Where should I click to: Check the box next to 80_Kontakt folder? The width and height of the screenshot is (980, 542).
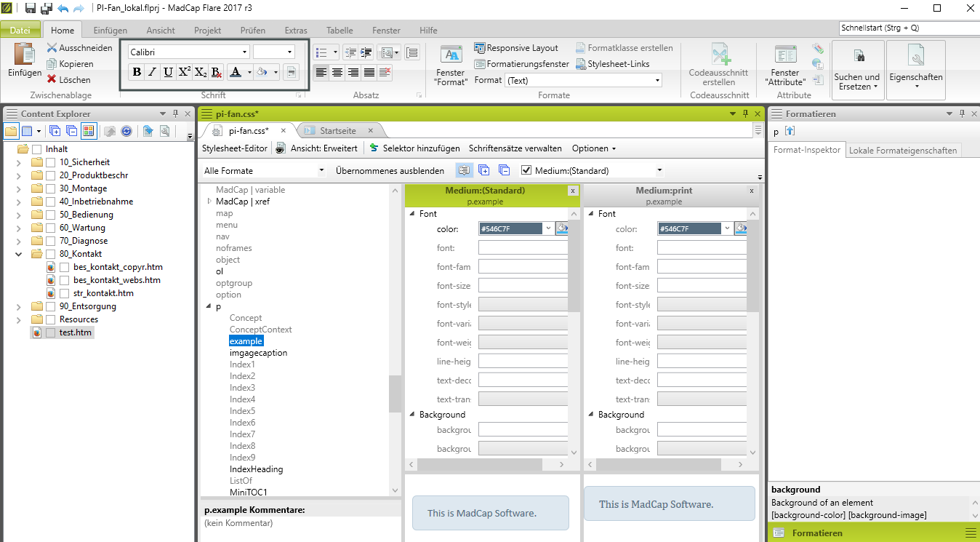(x=50, y=254)
